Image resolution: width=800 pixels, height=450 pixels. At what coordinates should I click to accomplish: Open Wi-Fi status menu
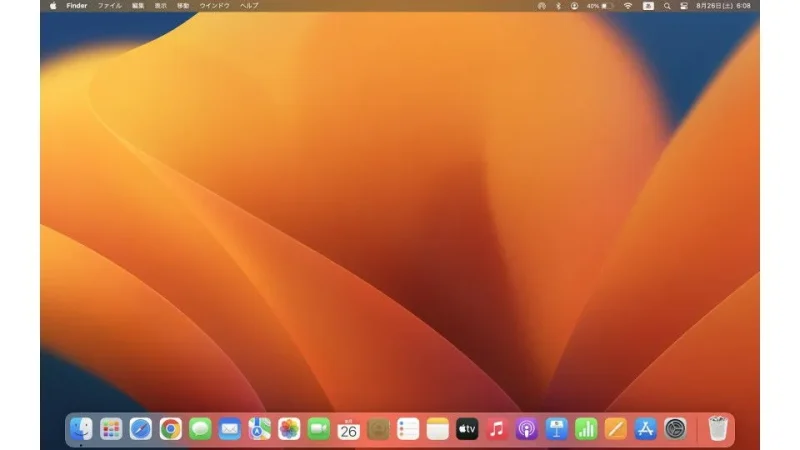click(x=628, y=5)
